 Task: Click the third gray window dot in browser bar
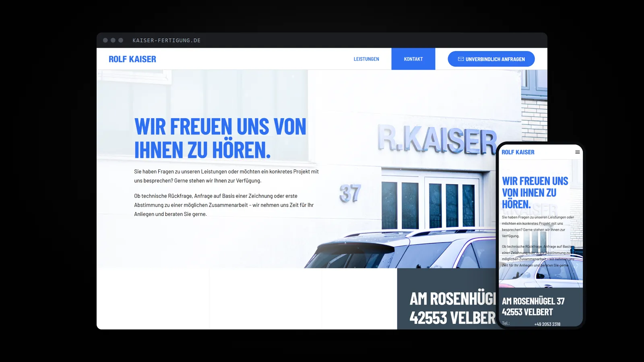[121, 40]
